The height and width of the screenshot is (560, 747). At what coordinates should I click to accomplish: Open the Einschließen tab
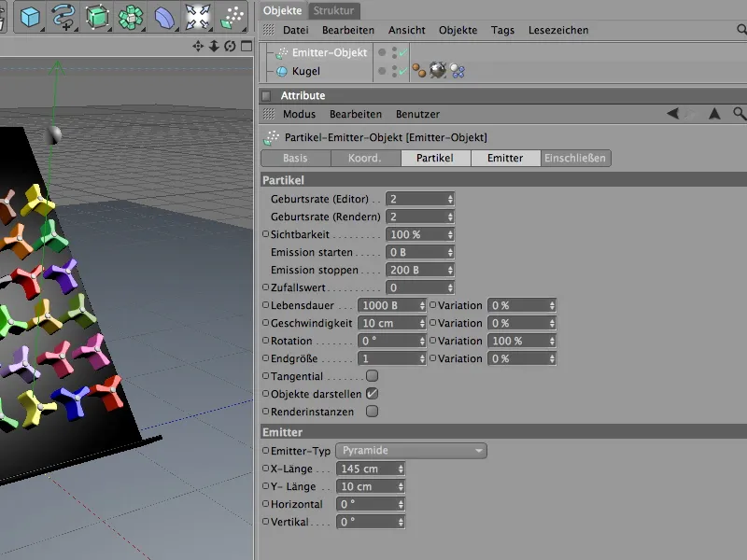pos(576,158)
